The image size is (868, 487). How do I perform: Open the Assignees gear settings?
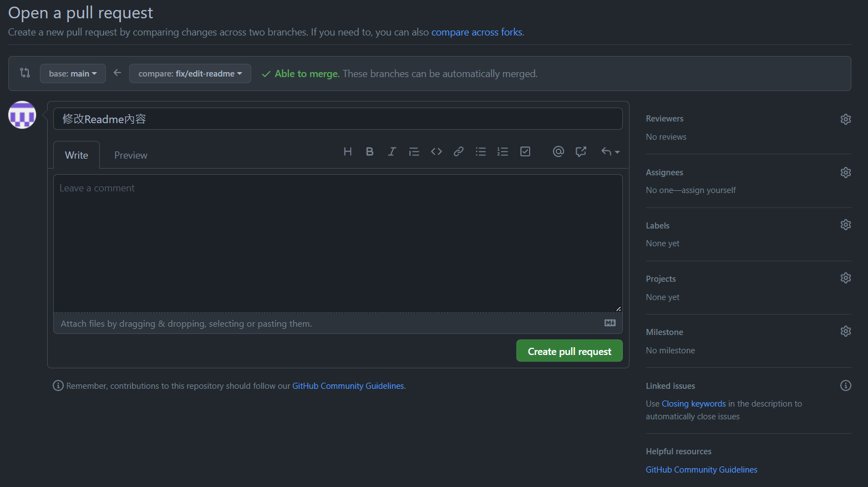[845, 173]
